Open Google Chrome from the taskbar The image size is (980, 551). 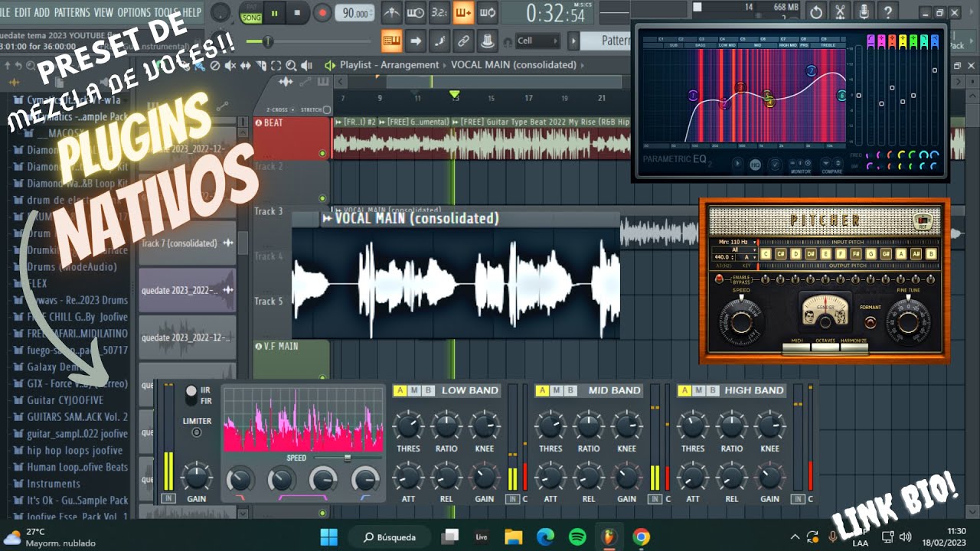click(642, 536)
